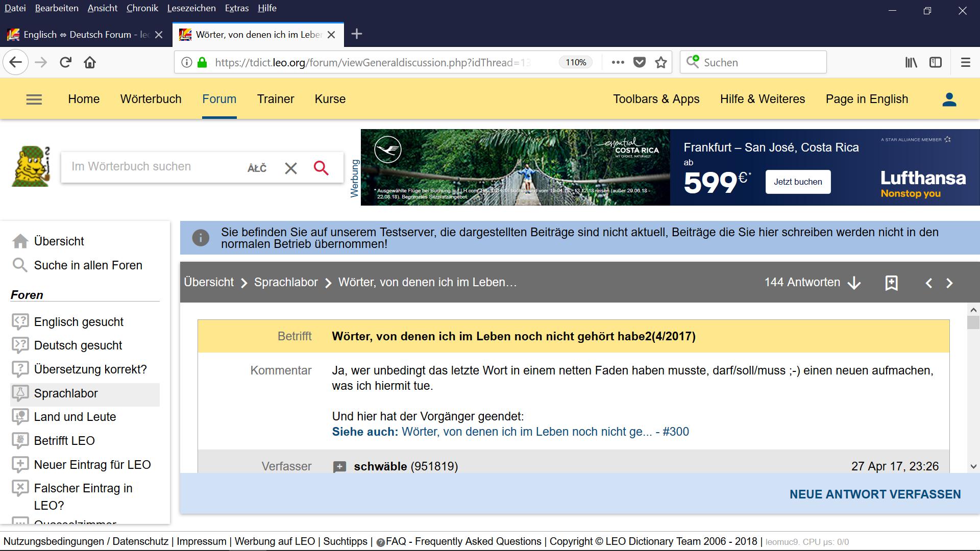Click Jetzt buchen in Lufthansa ad
Screen dimensions: 980x551
(x=798, y=182)
